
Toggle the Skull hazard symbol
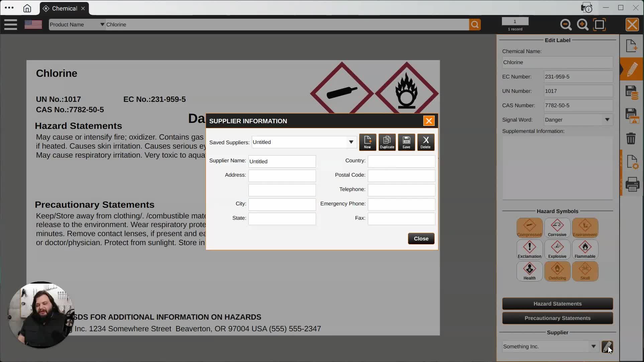click(585, 271)
